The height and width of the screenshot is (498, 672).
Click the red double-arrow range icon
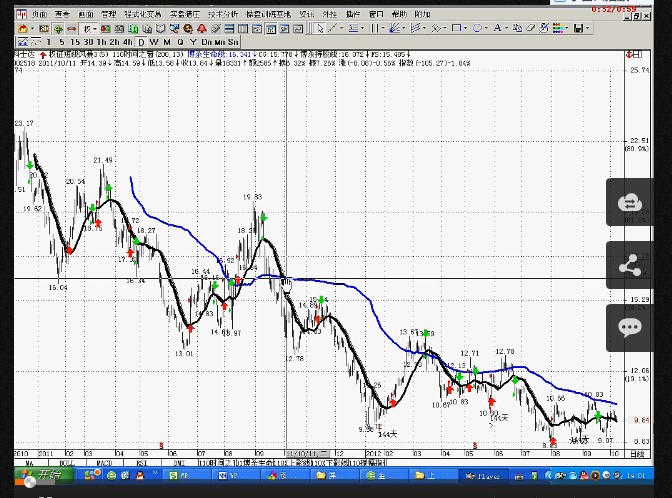click(72, 29)
